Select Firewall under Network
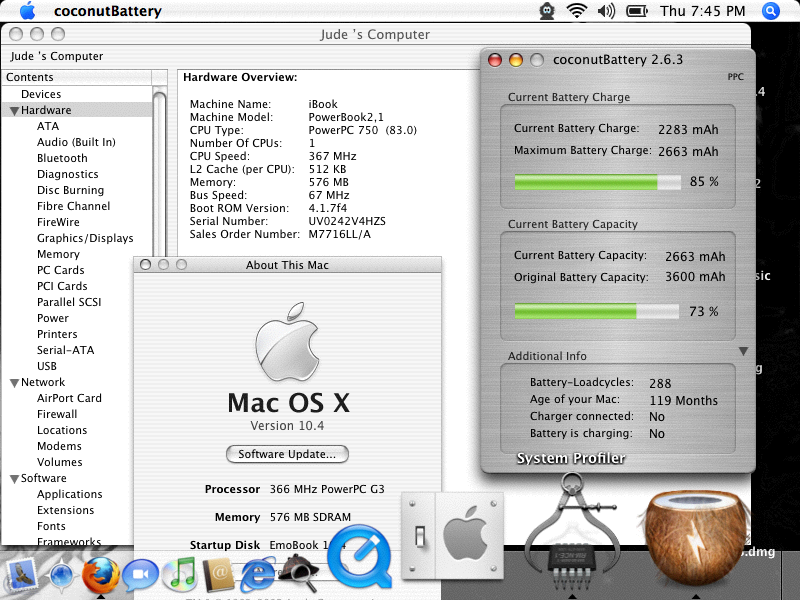This screenshot has width=800, height=600. pyautogui.click(x=57, y=414)
